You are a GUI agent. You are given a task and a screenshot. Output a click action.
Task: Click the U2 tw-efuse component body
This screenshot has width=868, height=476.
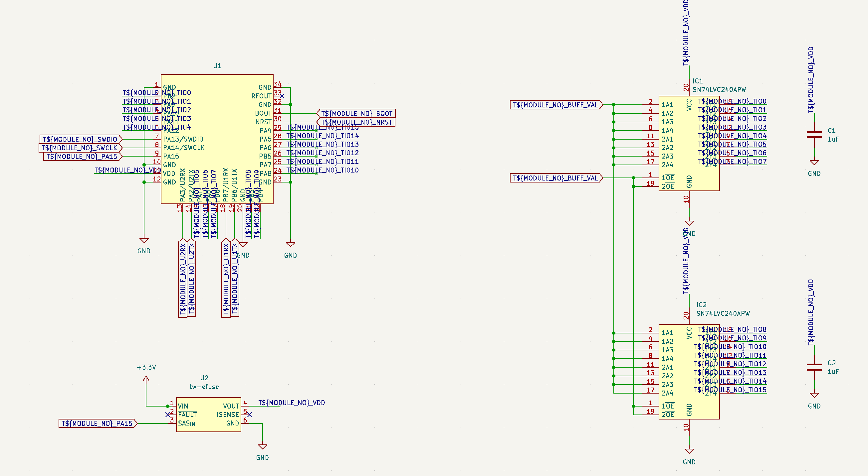point(208,415)
